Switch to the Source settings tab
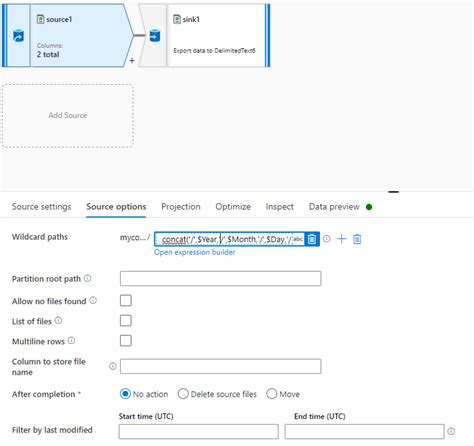The height and width of the screenshot is (446, 474). [42, 207]
